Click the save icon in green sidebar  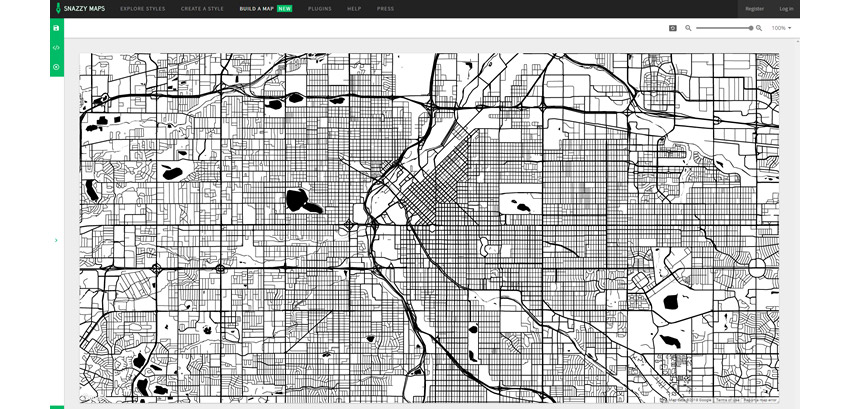coord(56,28)
